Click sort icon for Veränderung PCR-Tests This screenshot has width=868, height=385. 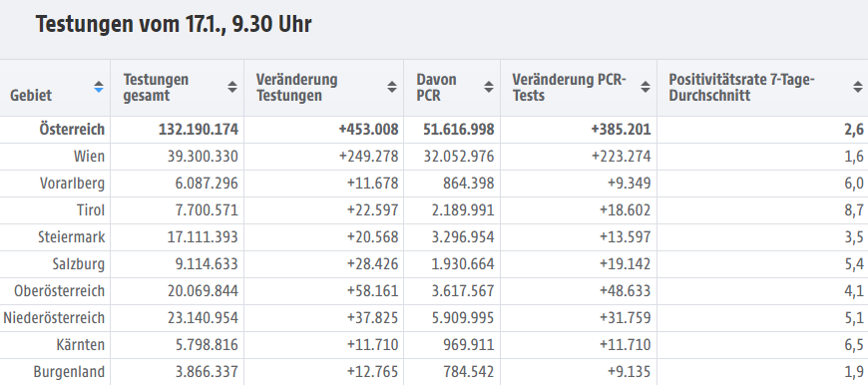(646, 87)
